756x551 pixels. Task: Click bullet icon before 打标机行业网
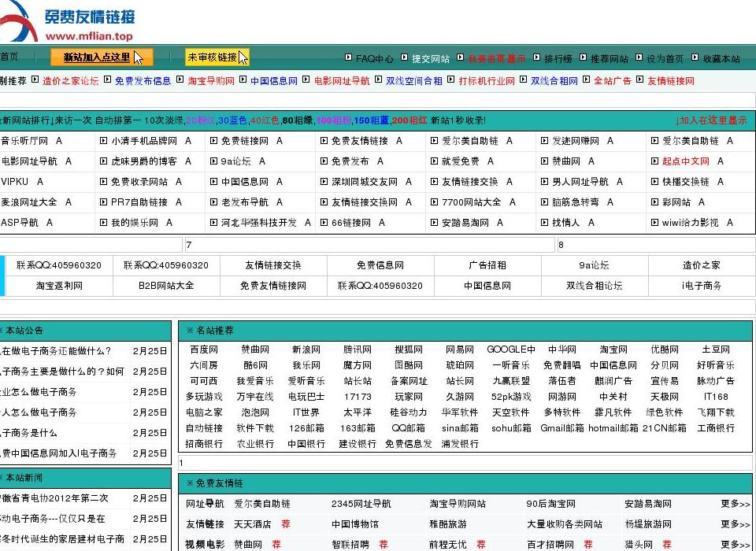450,80
